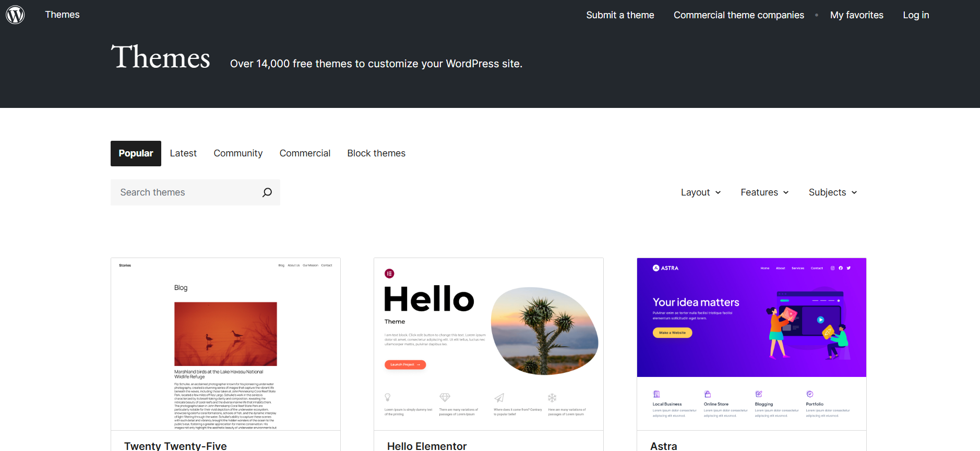Open the Hello Elementor theme preview thumbnail
Viewport: 980px width, 451px height.
click(488, 344)
